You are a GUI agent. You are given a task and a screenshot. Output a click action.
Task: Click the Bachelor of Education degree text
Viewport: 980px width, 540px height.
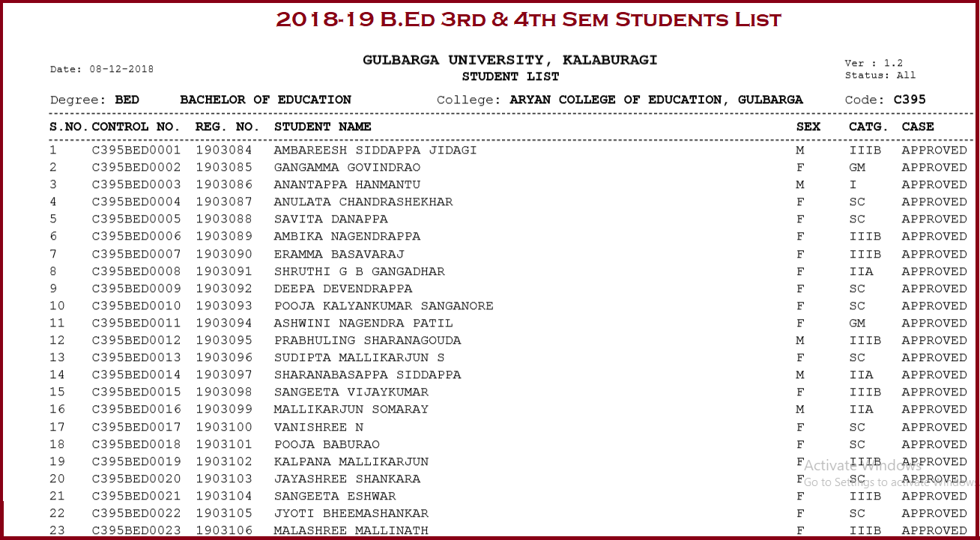(x=265, y=100)
